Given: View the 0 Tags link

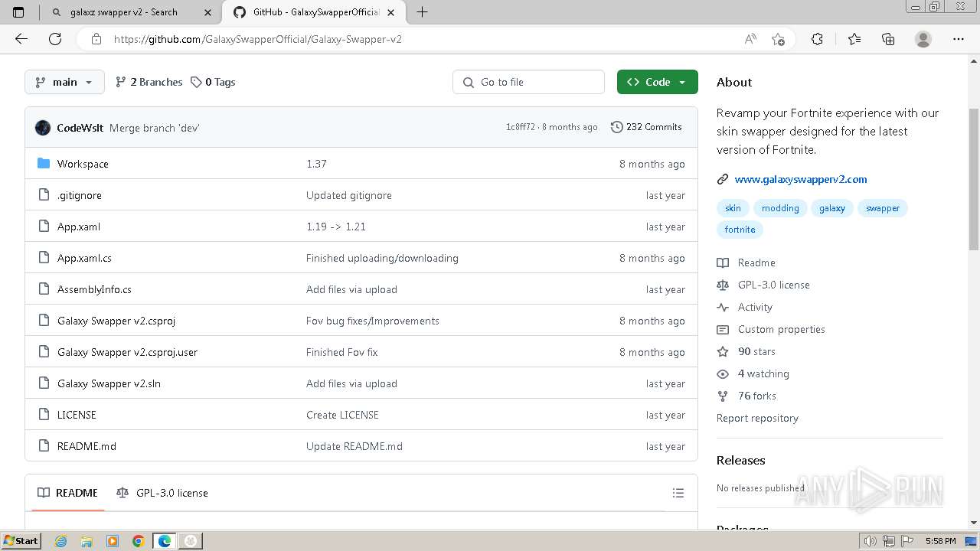Looking at the screenshot, I should coord(213,82).
